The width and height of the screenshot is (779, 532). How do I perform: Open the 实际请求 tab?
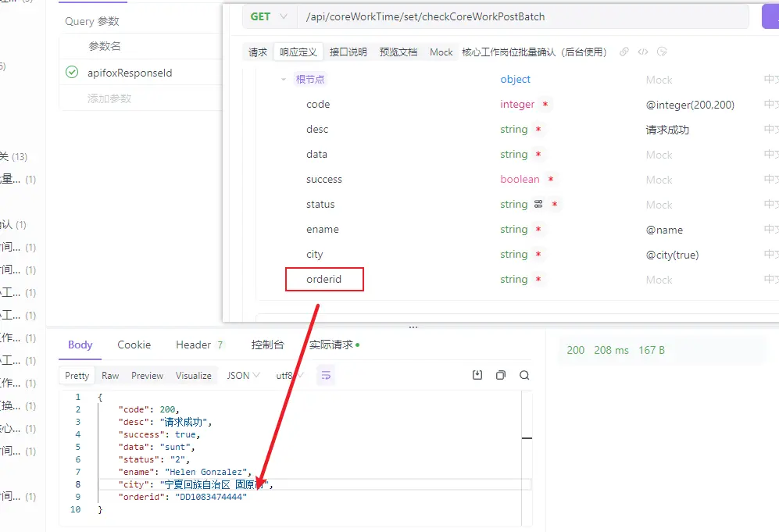click(334, 345)
